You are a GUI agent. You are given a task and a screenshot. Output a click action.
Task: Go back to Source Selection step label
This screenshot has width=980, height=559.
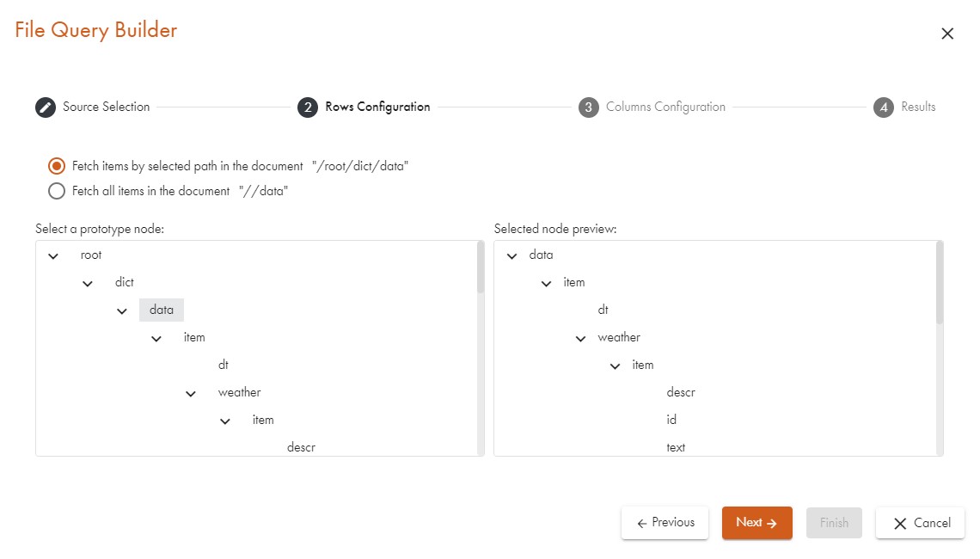click(x=106, y=107)
